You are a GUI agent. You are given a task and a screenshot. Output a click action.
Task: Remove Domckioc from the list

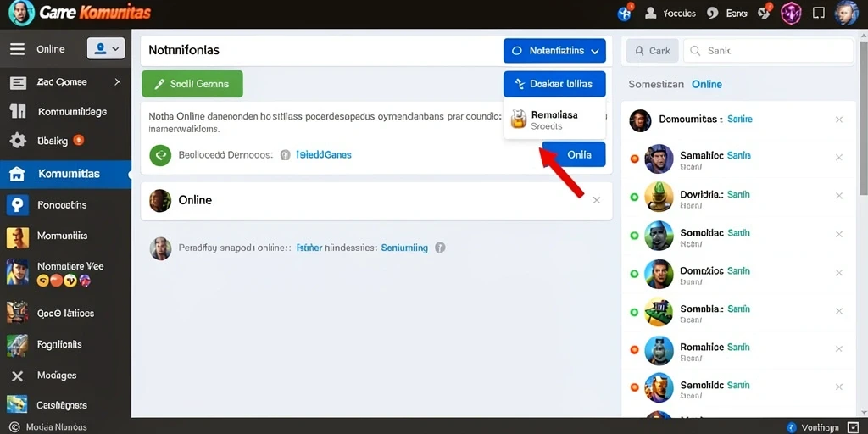839,272
